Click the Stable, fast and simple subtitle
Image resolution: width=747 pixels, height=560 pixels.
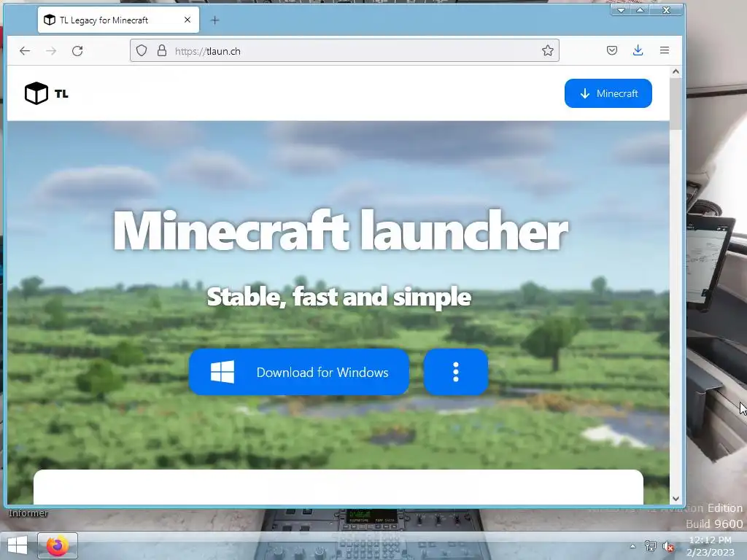[x=339, y=297]
